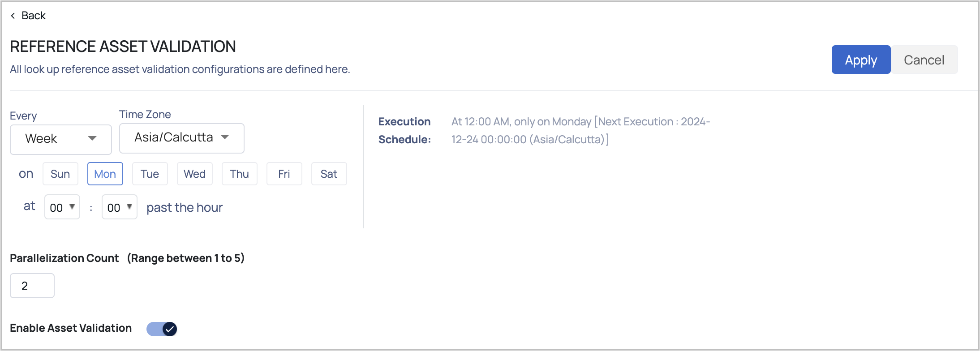
Task: Click the minute selector arrow icon
Action: [x=129, y=207]
